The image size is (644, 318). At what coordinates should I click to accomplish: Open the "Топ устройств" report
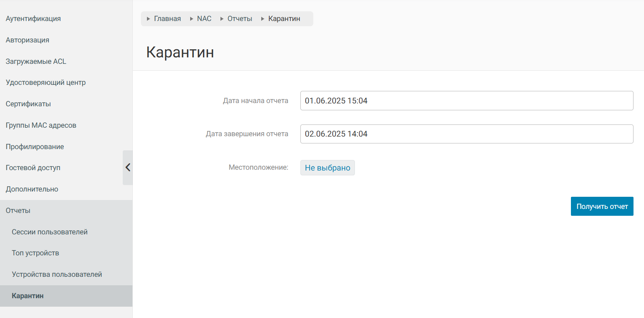pyautogui.click(x=36, y=253)
